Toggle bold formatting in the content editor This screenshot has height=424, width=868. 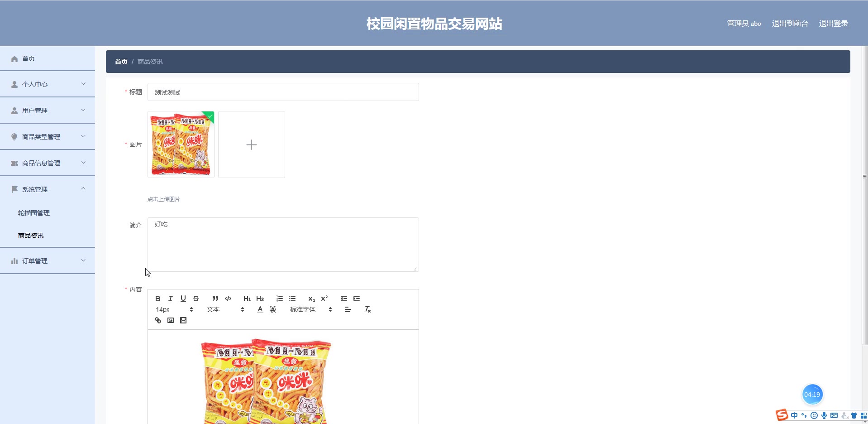coord(157,299)
